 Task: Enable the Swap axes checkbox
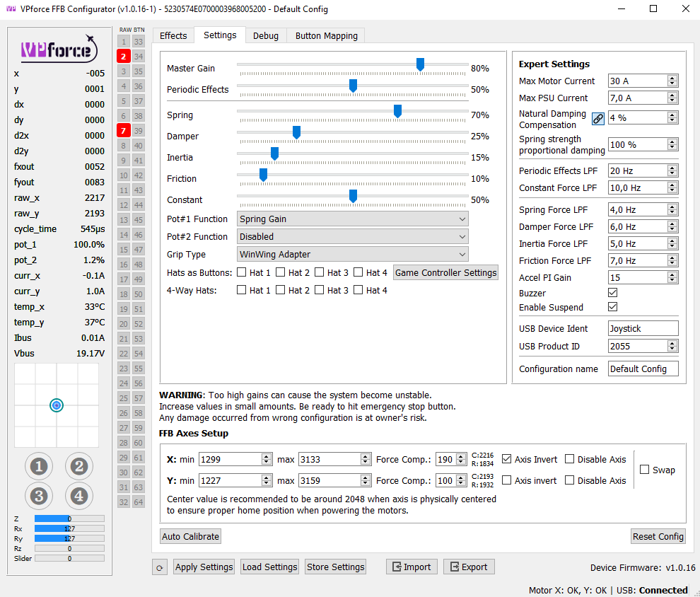pyautogui.click(x=645, y=470)
